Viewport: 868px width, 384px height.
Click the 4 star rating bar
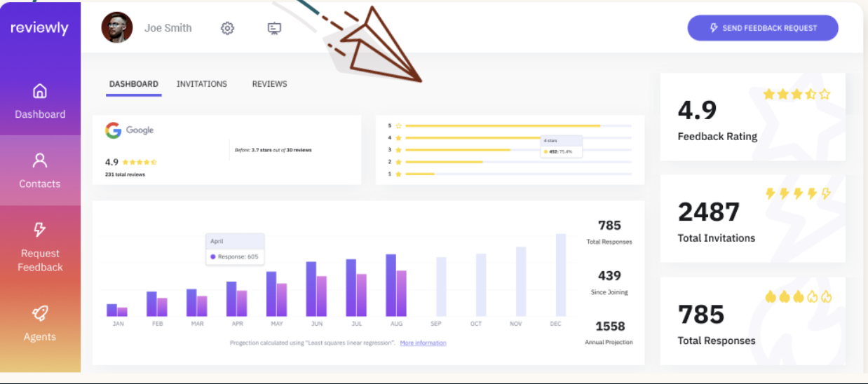tap(519, 138)
